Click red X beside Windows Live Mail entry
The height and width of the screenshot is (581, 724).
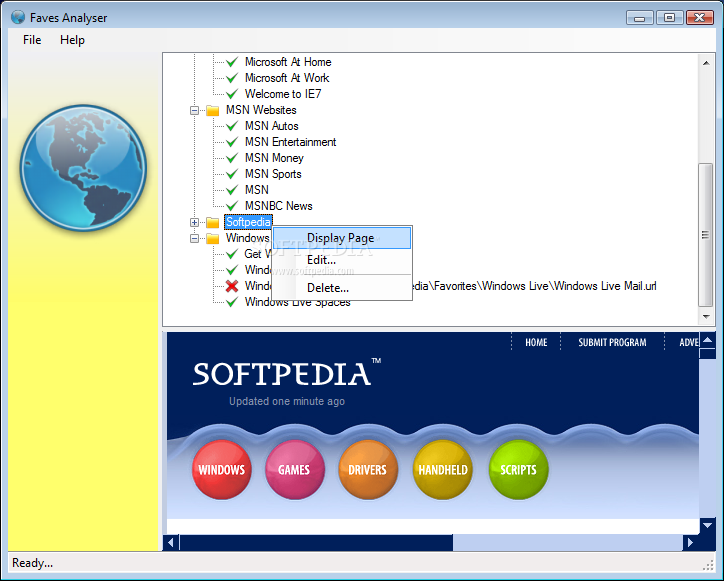click(232, 286)
